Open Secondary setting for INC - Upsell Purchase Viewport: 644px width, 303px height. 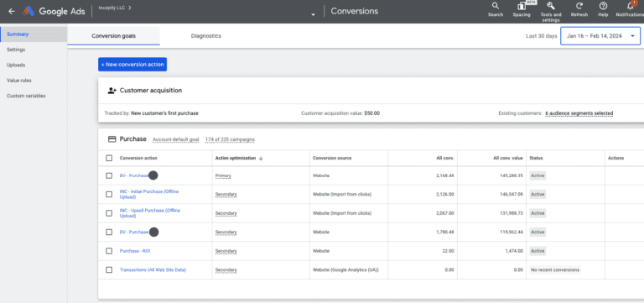point(226,213)
